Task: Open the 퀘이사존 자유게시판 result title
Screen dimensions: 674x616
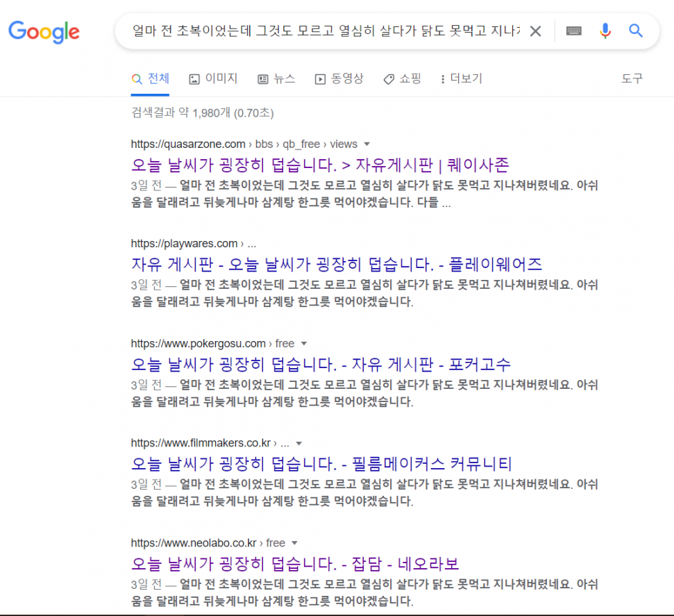Action: (320, 165)
